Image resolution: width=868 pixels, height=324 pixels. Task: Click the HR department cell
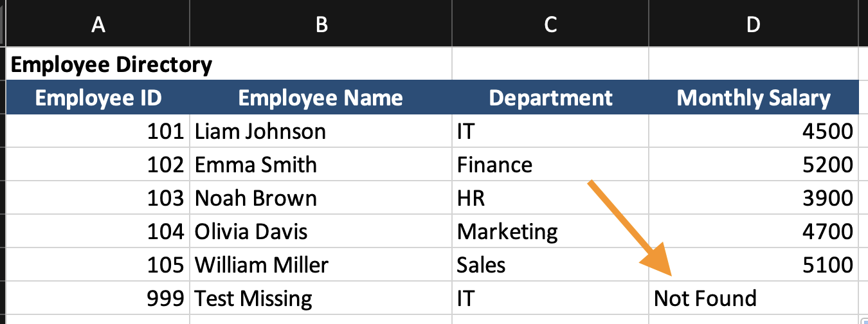pos(550,198)
